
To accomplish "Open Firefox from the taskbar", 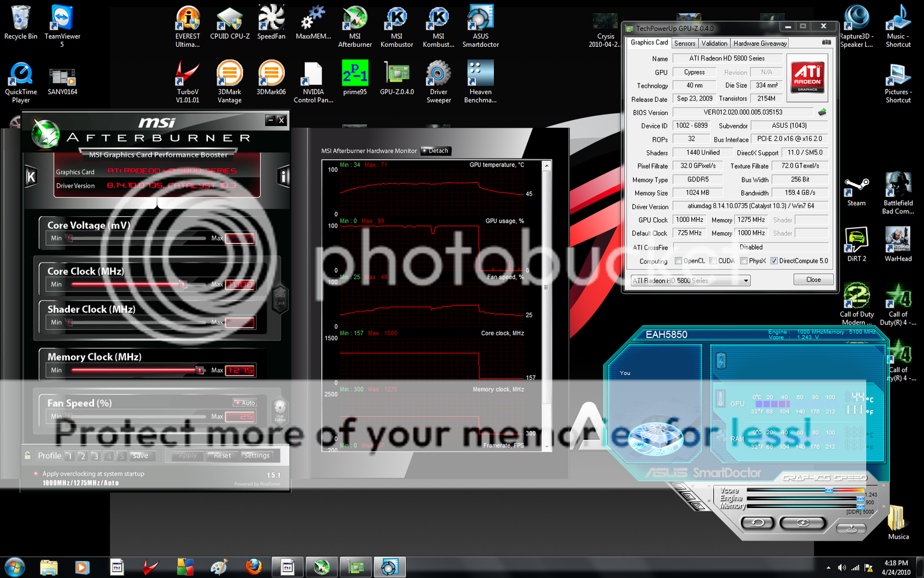I will (253, 568).
